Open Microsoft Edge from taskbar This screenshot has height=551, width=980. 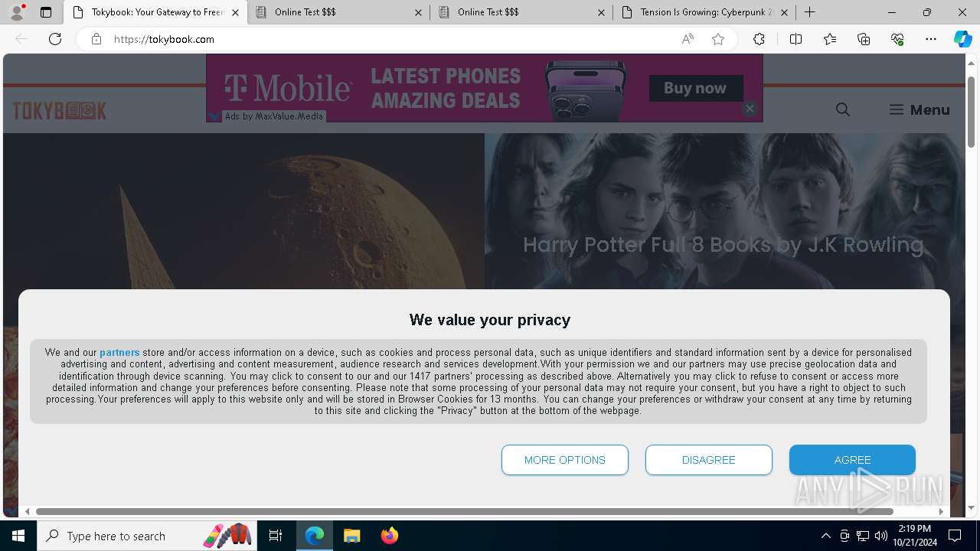(x=315, y=536)
